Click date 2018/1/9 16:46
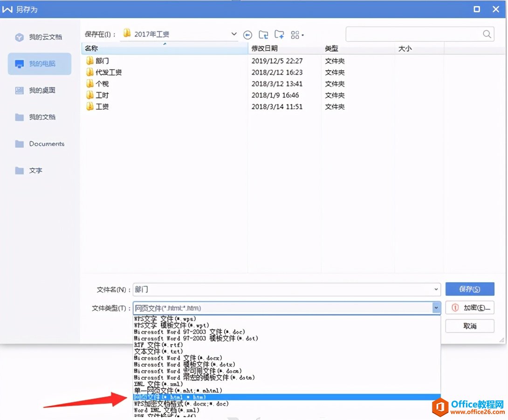The width and height of the screenshot is (508, 420). point(275,95)
